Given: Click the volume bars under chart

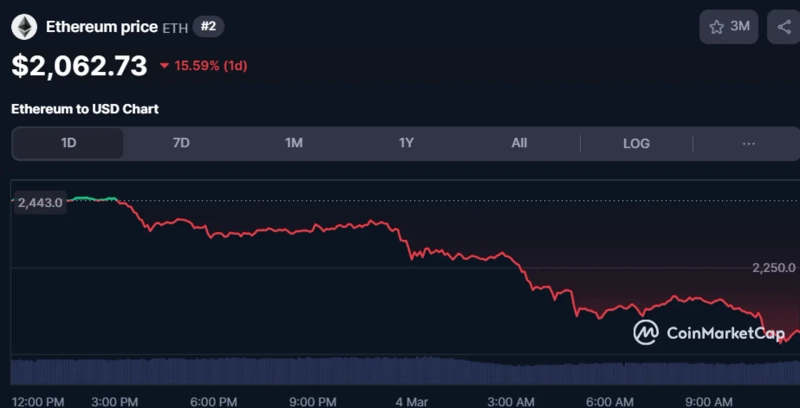Looking at the screenshot, I should (400, 371).
